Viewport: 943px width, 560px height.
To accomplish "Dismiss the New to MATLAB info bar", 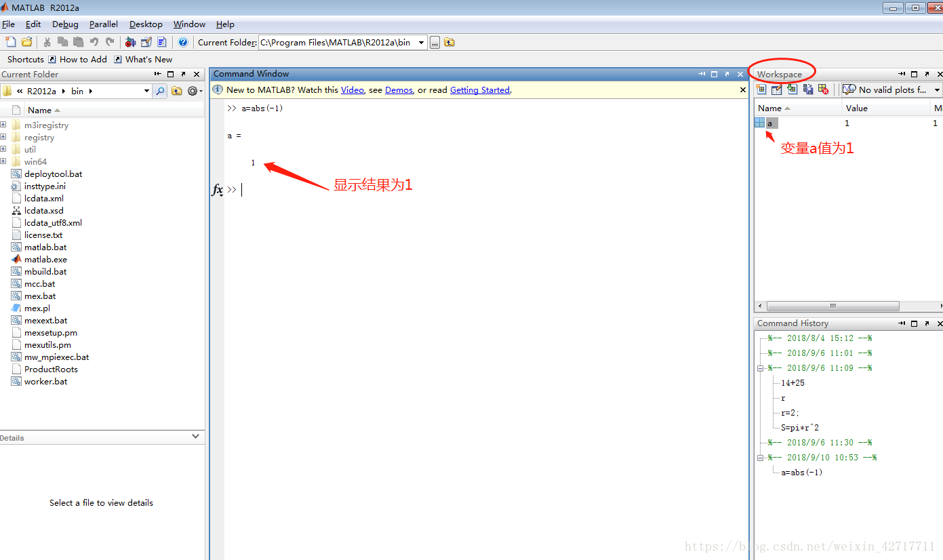I will (742, 89).
